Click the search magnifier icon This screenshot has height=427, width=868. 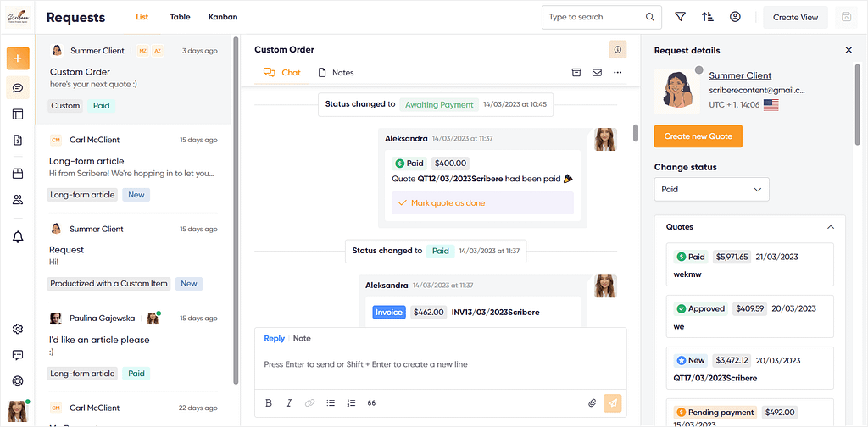(650, 17)
